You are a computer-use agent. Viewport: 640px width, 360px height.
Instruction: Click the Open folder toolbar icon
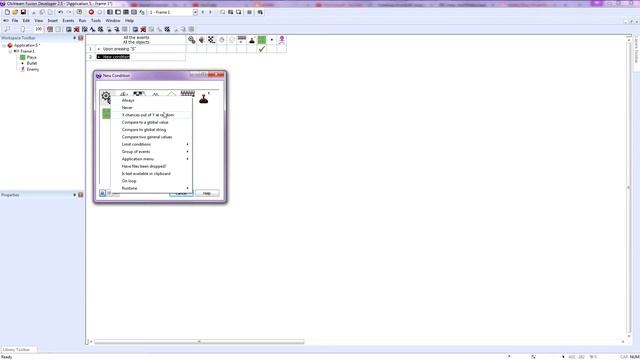(15, 12)
